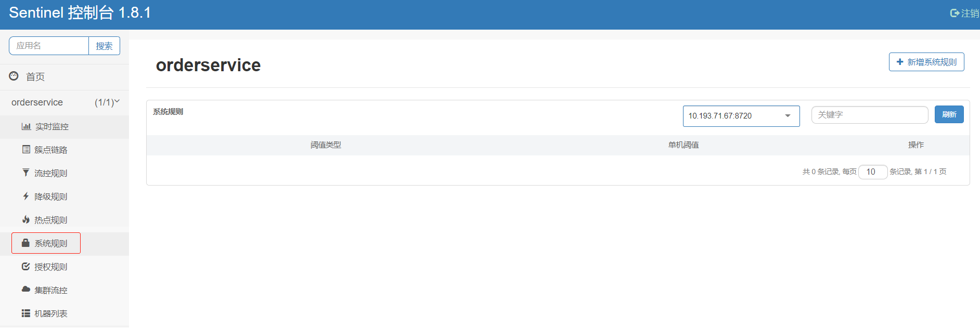
Task: Focus the 关键字 keyword input
Action: (x=870, y=115)
